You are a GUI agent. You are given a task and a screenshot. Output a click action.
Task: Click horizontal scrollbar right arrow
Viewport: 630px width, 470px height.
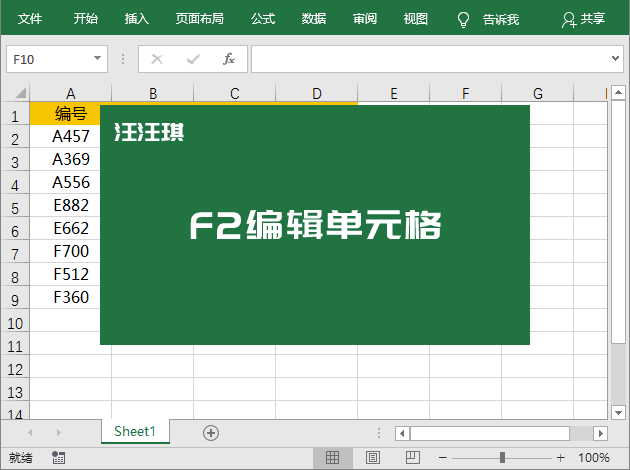(x=601, y=433)
